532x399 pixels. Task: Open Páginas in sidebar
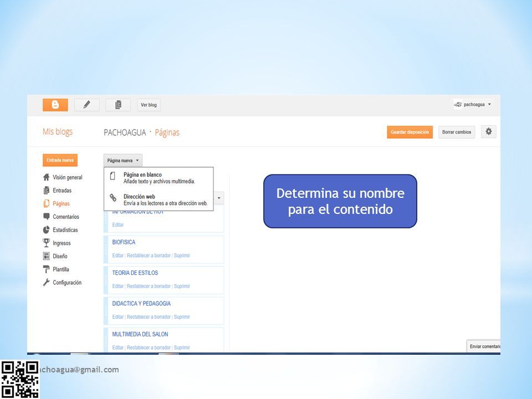61,203
